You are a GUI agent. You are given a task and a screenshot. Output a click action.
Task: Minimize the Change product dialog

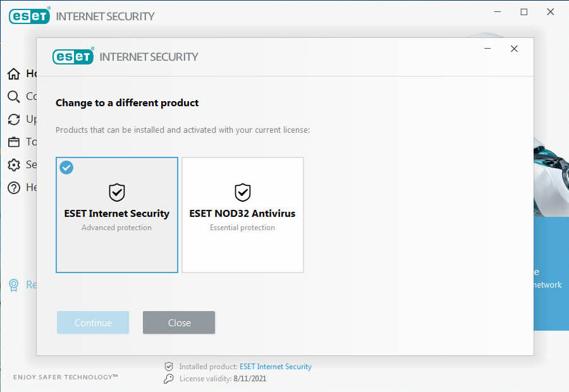[487, 49]
